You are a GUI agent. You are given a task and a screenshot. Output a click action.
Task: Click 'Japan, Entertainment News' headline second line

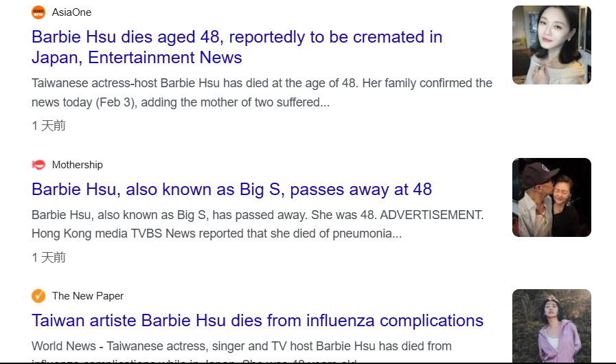[137, 58]
